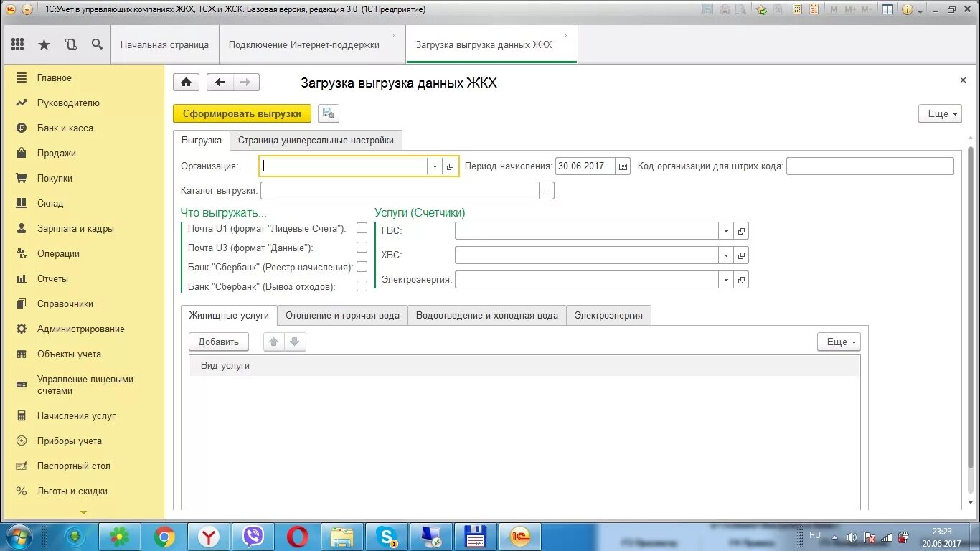Viewport: 980px width, 551px height.
Task: Switch to Подключение Интернет-поддержки tab
Action: click(x=311, y=44)
